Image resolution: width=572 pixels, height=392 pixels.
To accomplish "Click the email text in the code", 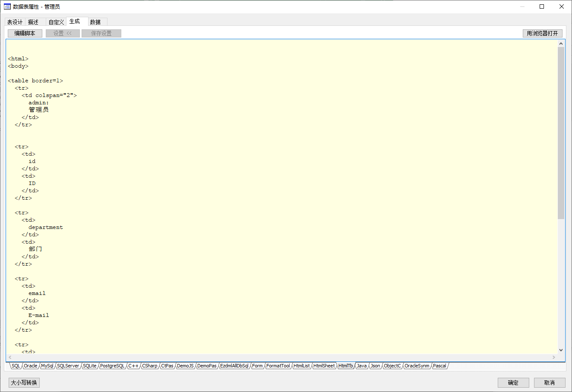I will tap(37, 293).
